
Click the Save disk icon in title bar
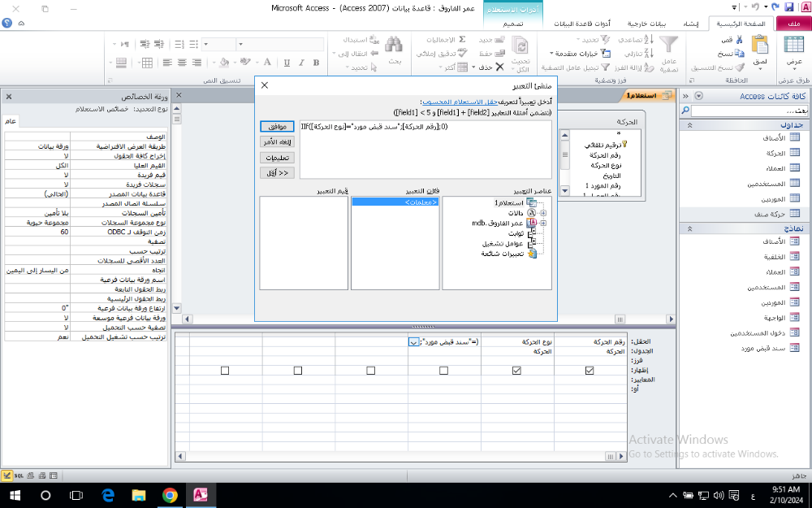point(788,7)
